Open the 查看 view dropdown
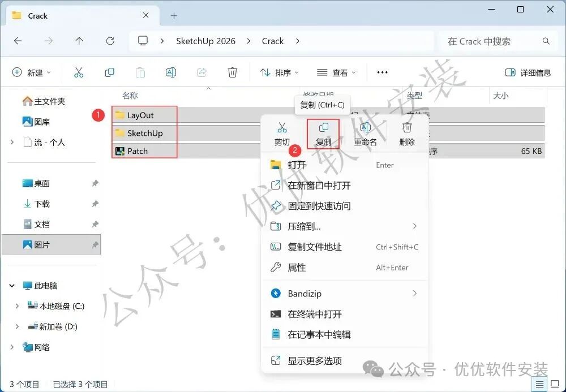Screen dimensions: 566x392 pos(336,72)
